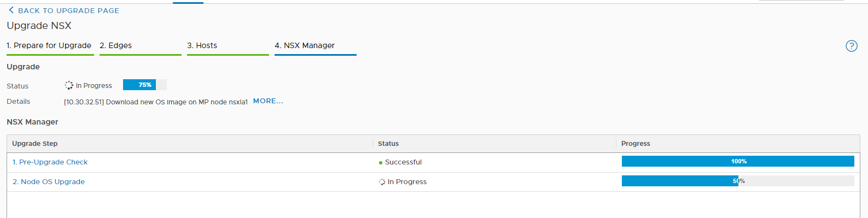The image size is (868, 218).
Task: Expand details with the MORE link
Action: pyautogui.click(x=268, y=101)
